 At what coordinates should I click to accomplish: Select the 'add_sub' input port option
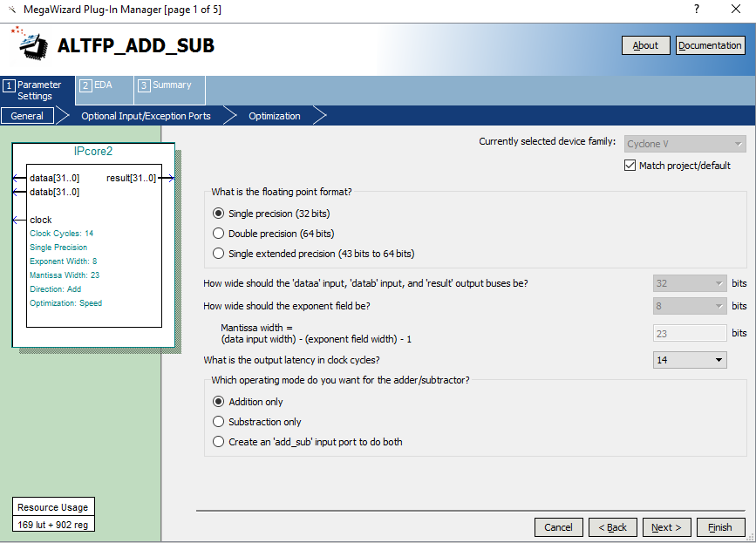(218, 442)
